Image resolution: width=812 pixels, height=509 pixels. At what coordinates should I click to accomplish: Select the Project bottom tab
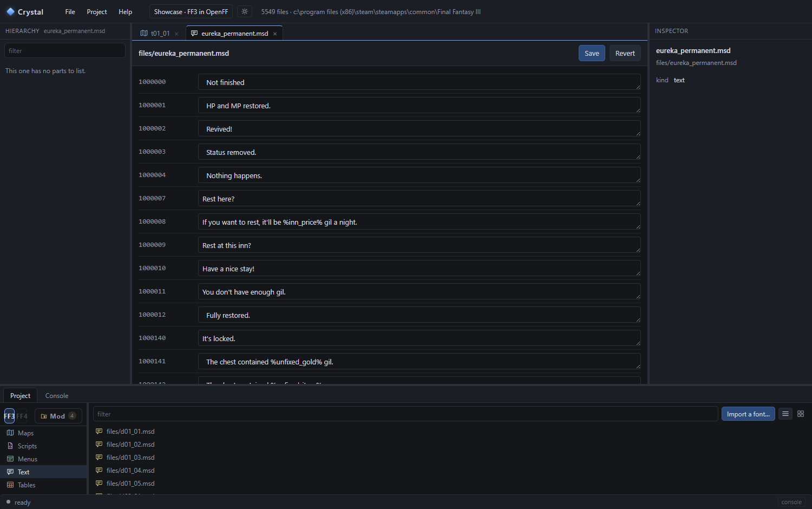coord(21,396)
